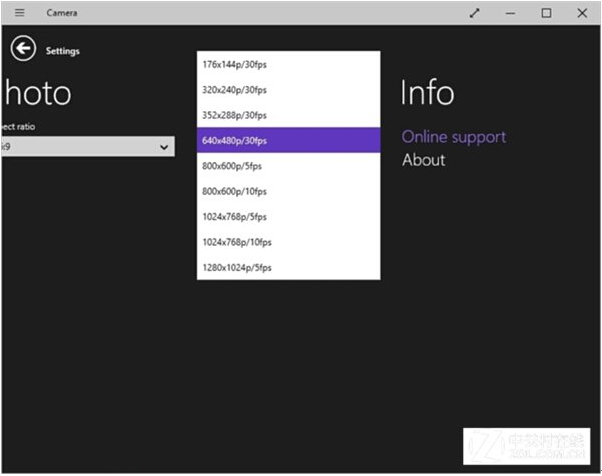Select the 800x600p/10fps entry
The height and width of the screenshot is (476, 602).
[x=288, y=191]
